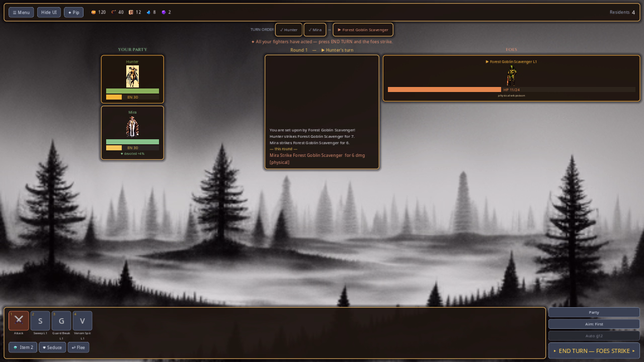Change the Aim: First targeting option
The width and height of the screenshot is (644, 362).
pyautogui.click(x=594, y=324)
